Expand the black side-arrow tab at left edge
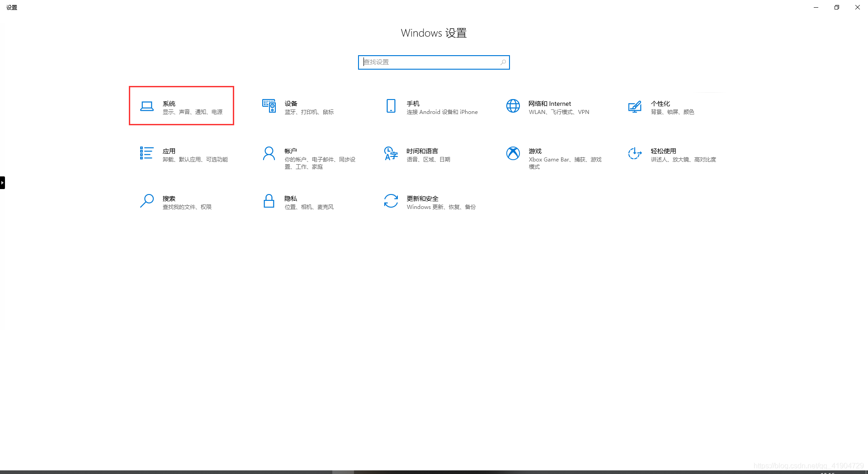868x474 pixels. [x=2, y=183]
